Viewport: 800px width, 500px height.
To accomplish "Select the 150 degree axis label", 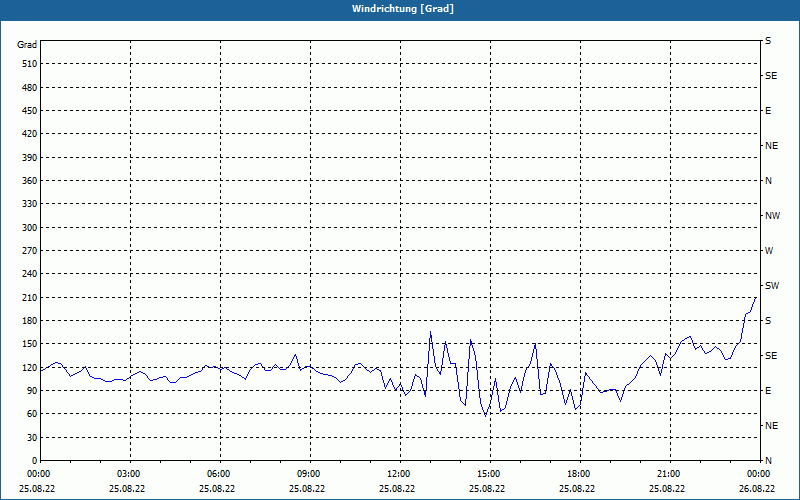I will click(30, 343).
